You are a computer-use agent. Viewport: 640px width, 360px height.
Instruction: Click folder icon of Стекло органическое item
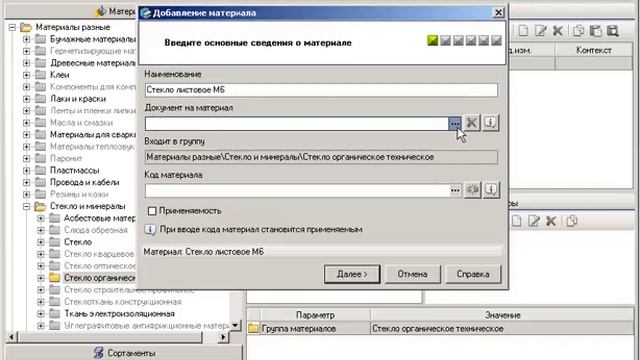(54, 278)
